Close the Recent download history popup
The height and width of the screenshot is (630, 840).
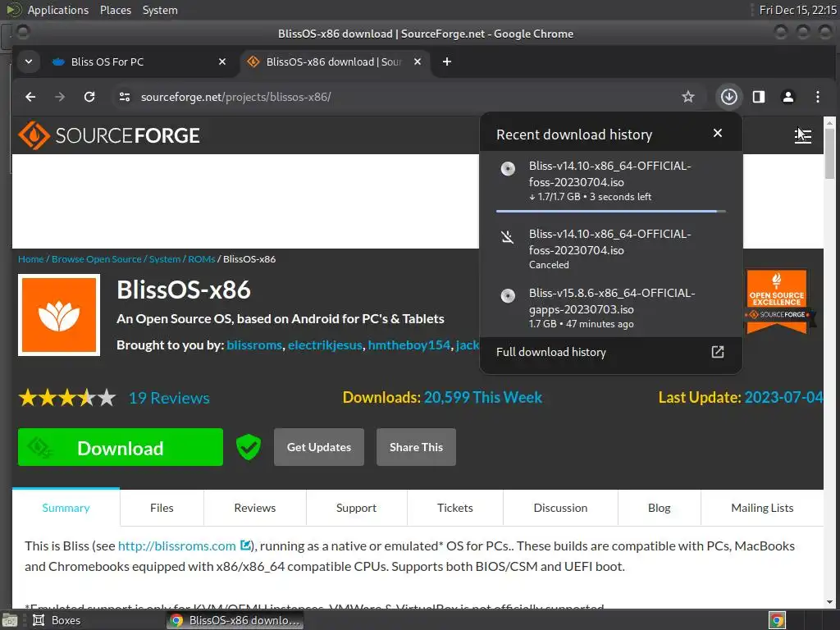pos(717,134)
